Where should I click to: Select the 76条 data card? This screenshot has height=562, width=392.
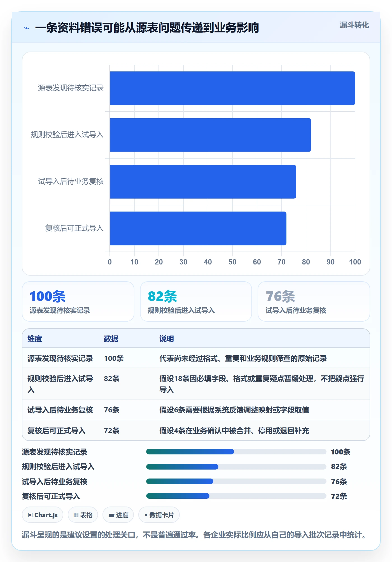tap(314, 301)
